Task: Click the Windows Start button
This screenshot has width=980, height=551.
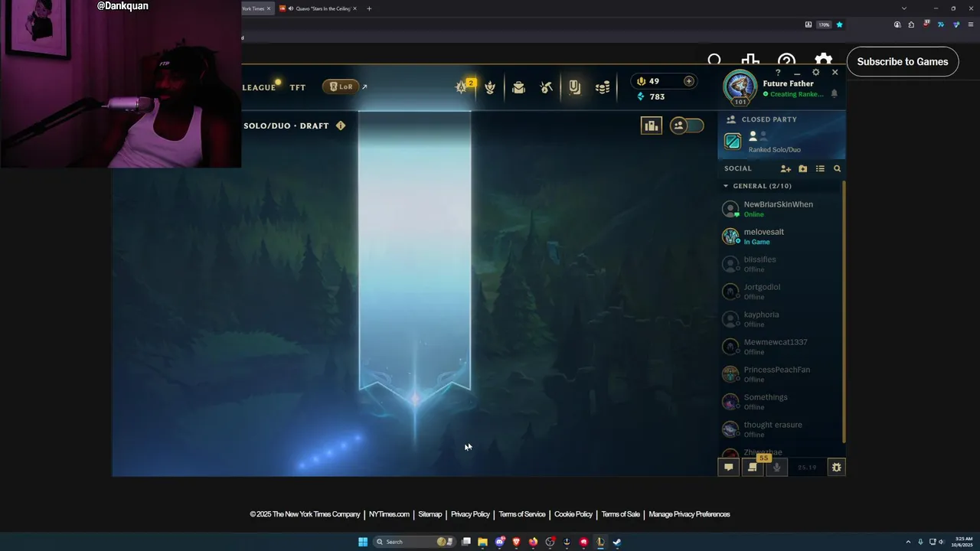Action: (363, 542)
